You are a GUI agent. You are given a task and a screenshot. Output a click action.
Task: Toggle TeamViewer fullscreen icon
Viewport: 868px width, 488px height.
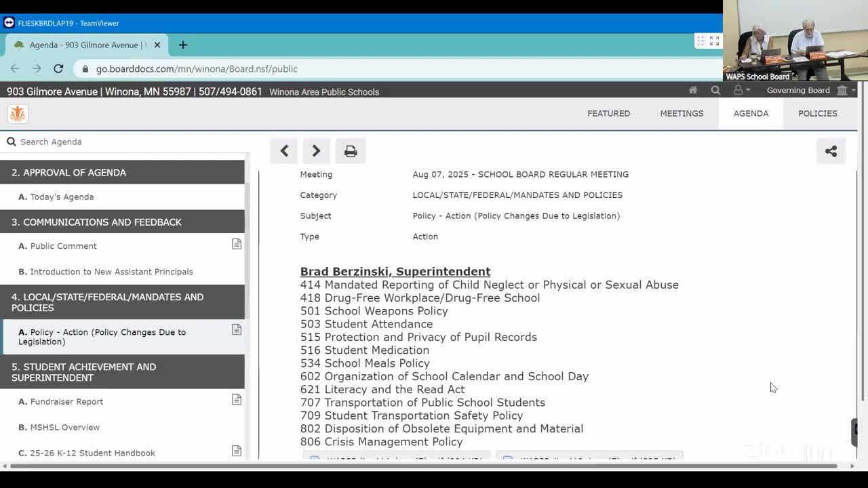[x=714, y=41]
